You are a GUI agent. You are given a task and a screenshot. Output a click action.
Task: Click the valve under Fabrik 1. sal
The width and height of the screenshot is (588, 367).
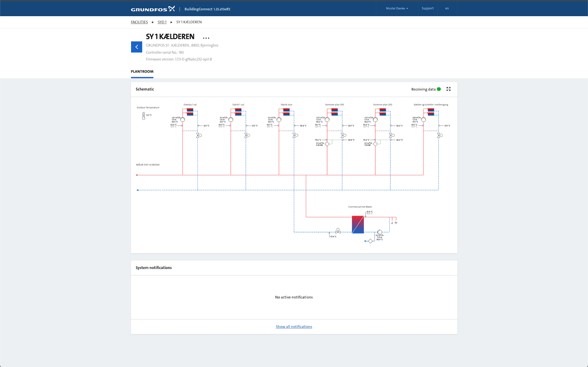click(246, 135)
